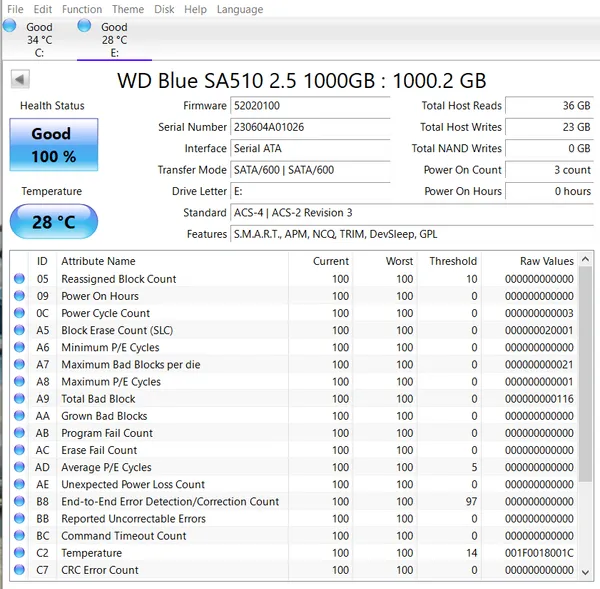Open the Disk menu
The image size is (600, 589).
164,9
